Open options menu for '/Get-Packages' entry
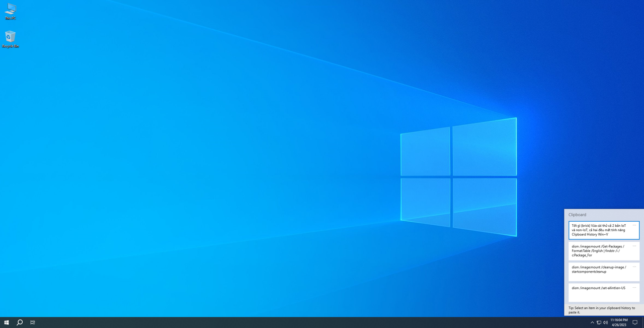Image resolution: width=644 pixels, height=328 pixels. click(634, 246)
